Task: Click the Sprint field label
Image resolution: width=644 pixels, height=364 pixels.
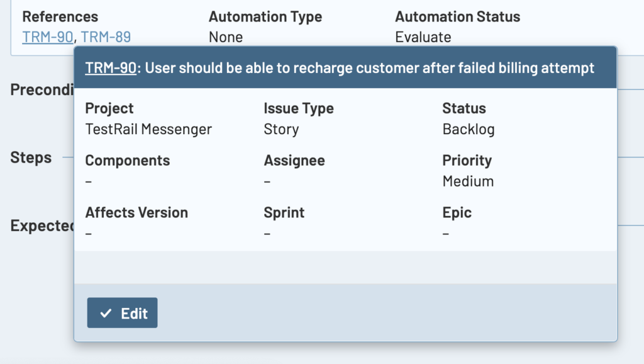Action: (x=284, y=213)
